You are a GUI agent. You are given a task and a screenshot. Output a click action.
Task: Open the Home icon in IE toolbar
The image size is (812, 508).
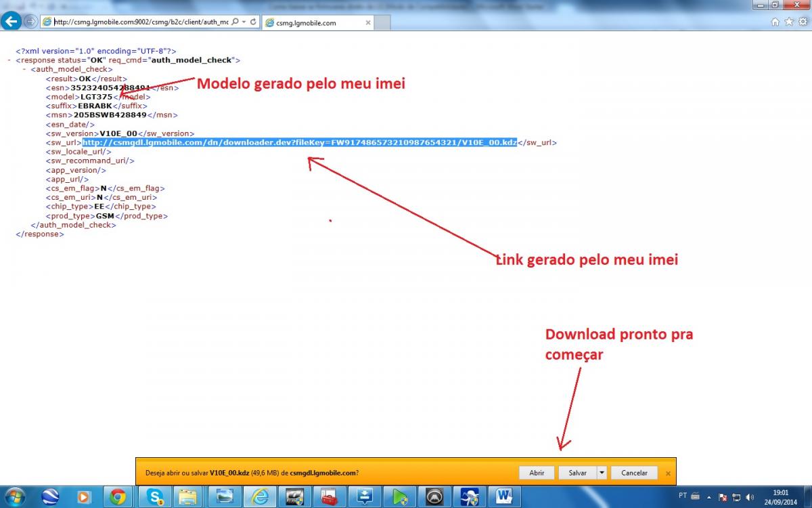[x=775, y=22]
